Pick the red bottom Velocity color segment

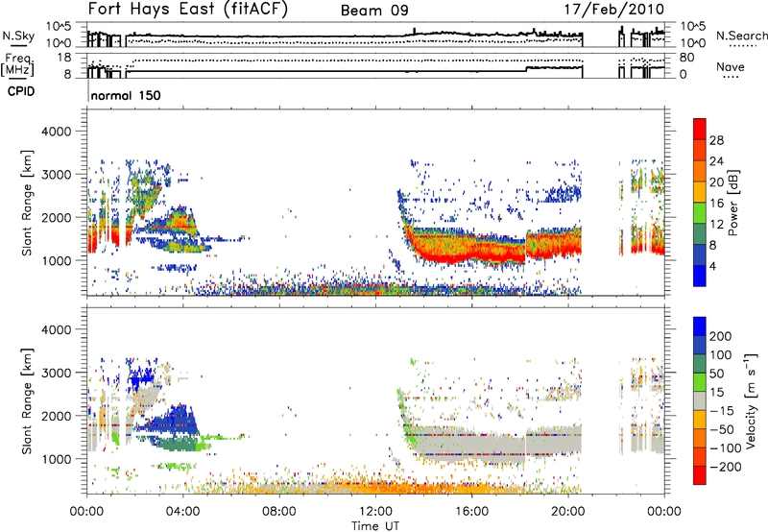pos(700,475)
